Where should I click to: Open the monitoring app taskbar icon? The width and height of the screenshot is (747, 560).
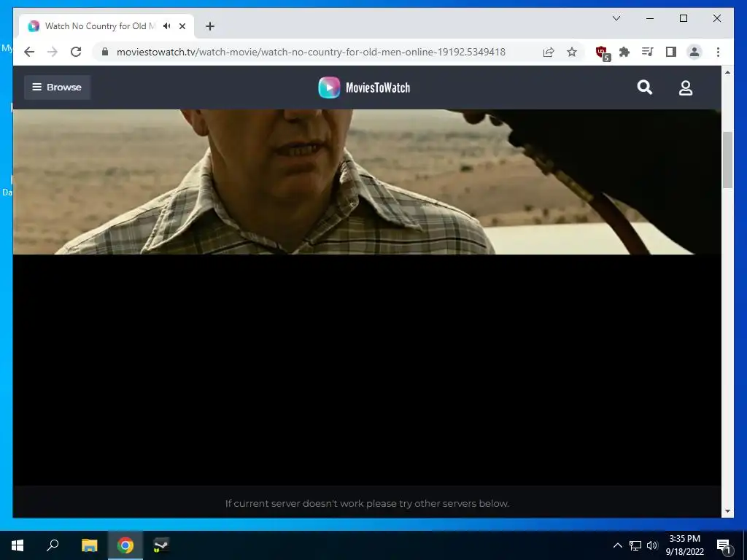[161, 545]
